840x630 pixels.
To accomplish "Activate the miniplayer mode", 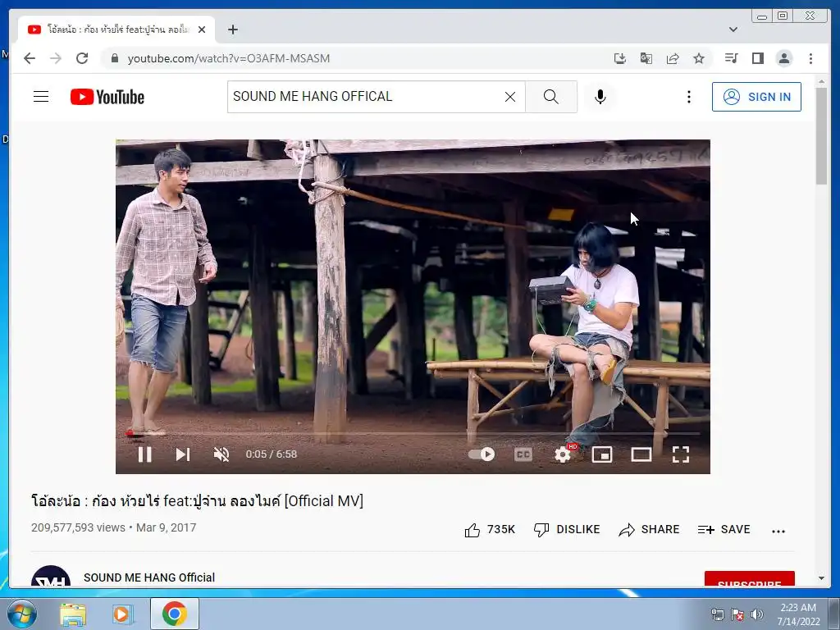I will 601,454.
